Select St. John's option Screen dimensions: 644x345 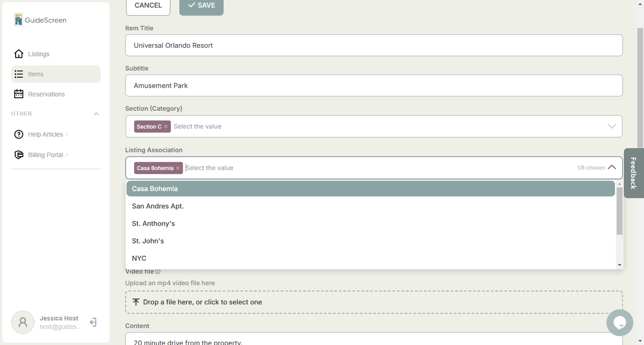coord(371,241)
